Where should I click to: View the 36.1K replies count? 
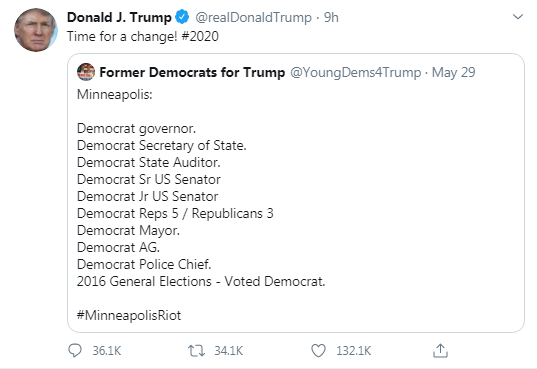[107, 351]
